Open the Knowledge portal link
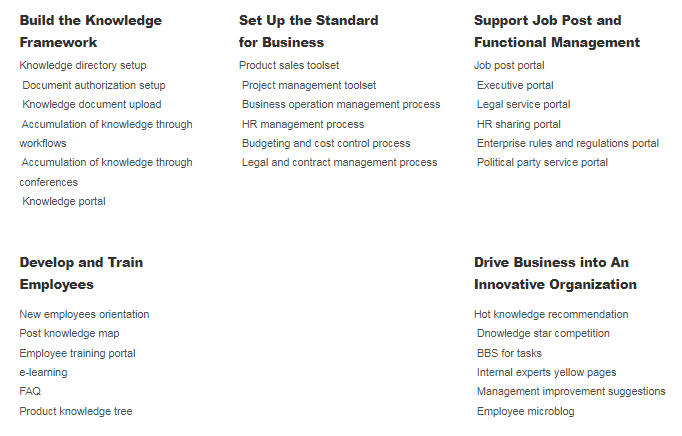This screenshot has height=436, width=682. click(x=64, y=202)
